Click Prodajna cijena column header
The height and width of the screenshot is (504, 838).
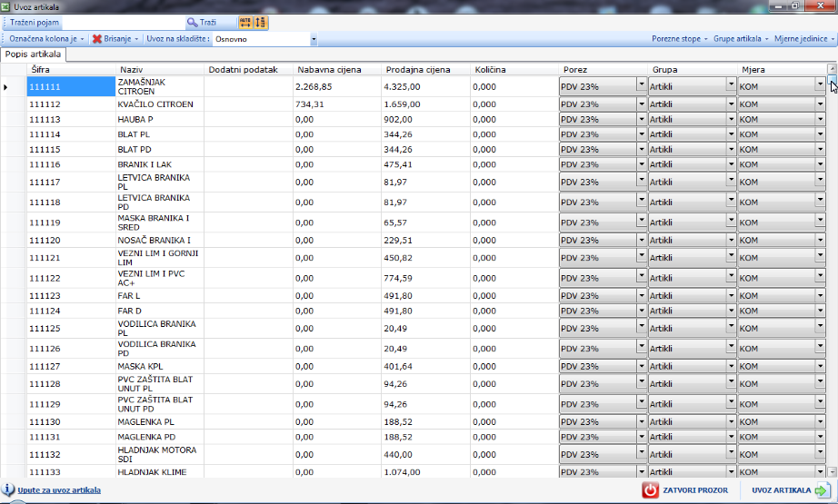[x=425, y=69]
